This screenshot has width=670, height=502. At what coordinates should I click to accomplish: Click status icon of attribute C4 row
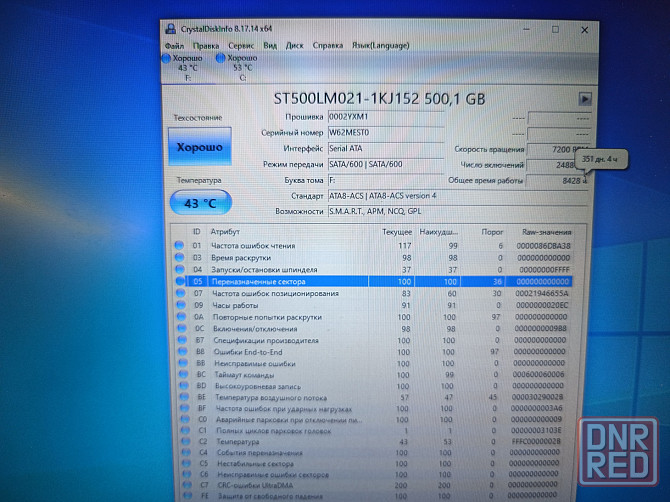pos(186,452)
